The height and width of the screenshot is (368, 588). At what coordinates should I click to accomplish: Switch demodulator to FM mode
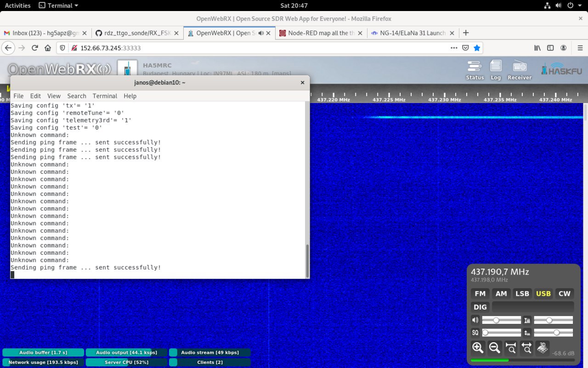480,293
